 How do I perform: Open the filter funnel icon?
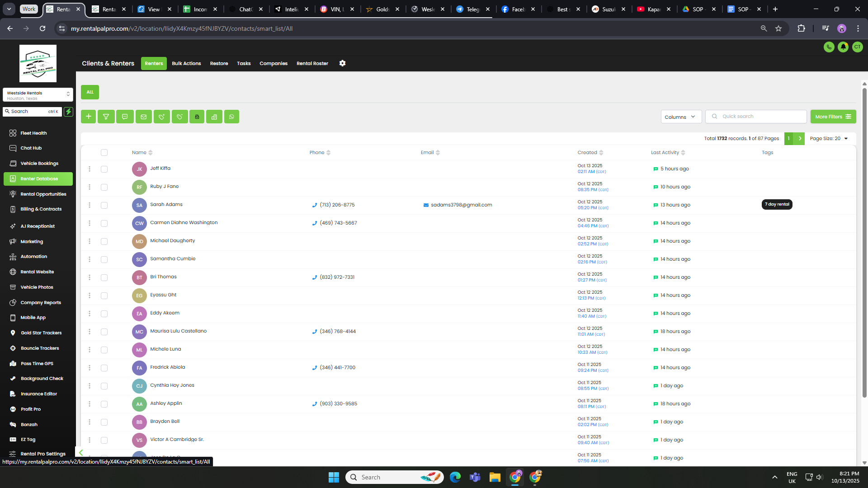click(x=106, y=117)
